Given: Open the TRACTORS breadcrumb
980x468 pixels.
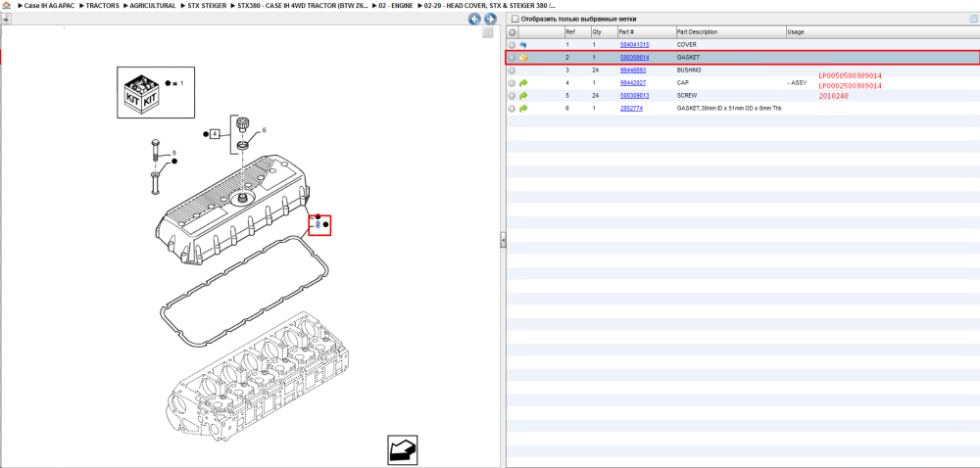Looking at the screenshot, I should pos(102,5).
